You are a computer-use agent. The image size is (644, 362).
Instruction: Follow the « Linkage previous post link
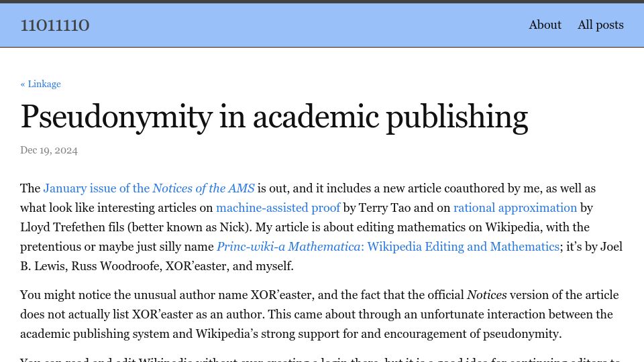click(x=41, y=84)
